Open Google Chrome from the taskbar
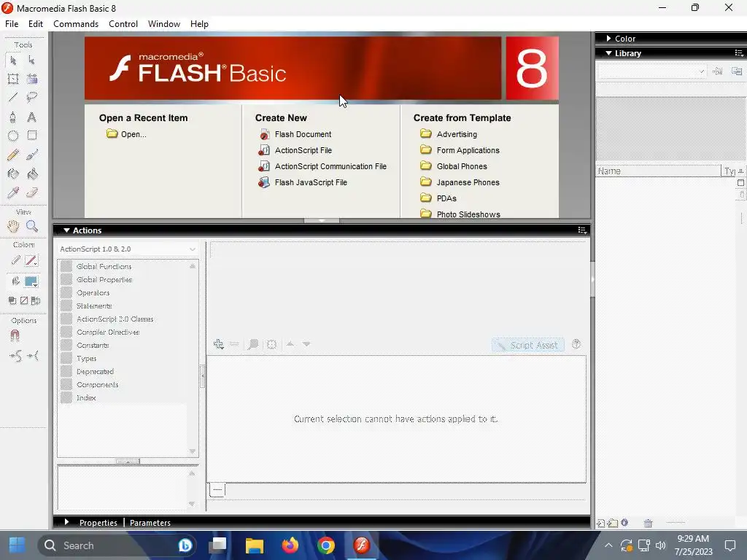 click(326, 545)
